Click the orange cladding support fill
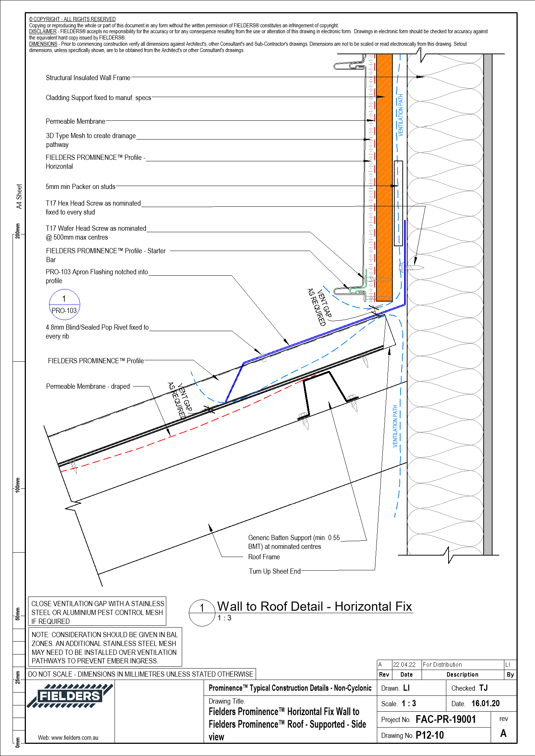The height and width of the screenshot is (756, 535). click(384, 177)
